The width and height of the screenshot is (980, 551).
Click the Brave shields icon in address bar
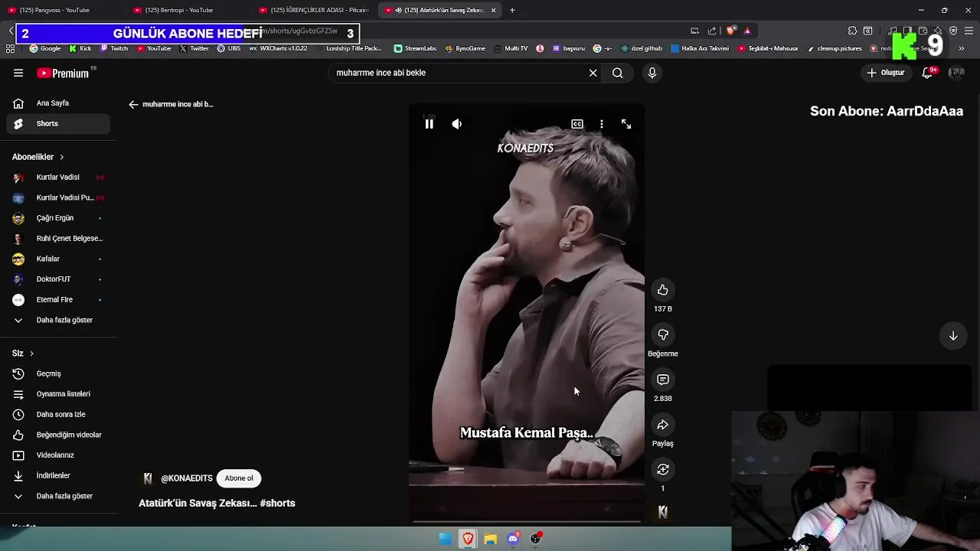[730, 31]
